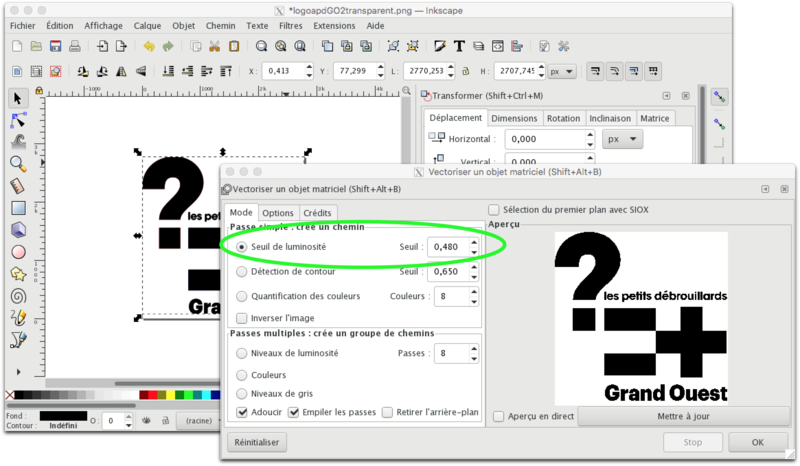The image size is (800, 466).
Task: Confirm with the OK button
Action: (x=758, y=443)
